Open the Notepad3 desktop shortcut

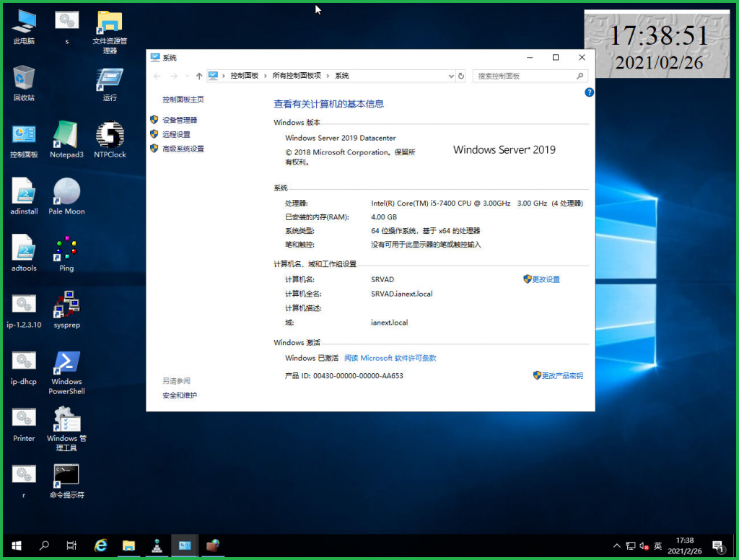coord(66,135)
